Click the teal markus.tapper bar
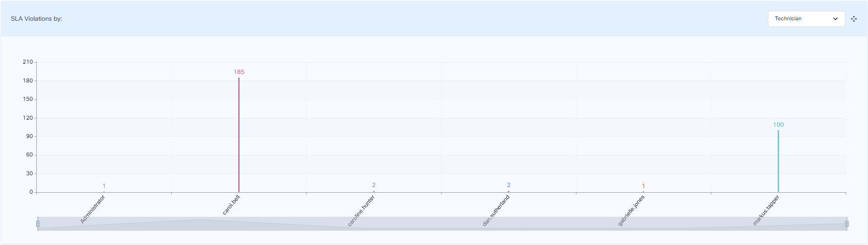This screenshot has width=868, height=245. point(778,163)
